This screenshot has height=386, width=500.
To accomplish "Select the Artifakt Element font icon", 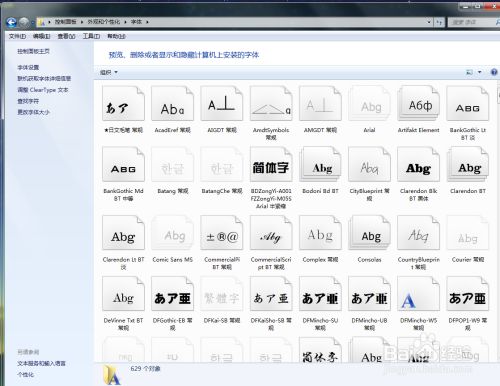I will [418, 104].
